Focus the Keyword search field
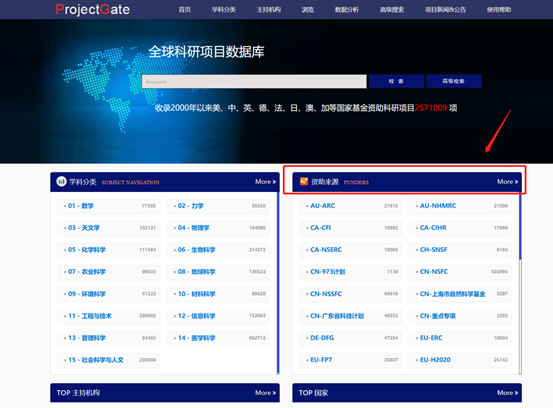 tap(254, 81)
